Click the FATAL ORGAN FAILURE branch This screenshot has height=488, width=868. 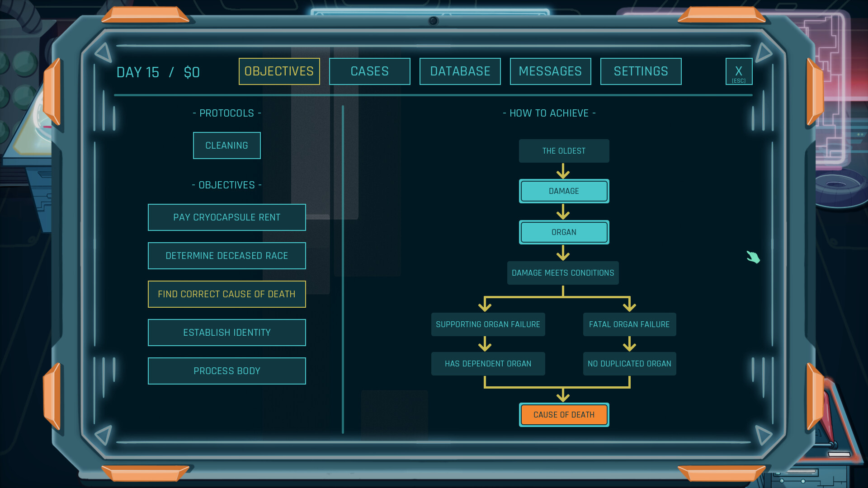point(629,324)
